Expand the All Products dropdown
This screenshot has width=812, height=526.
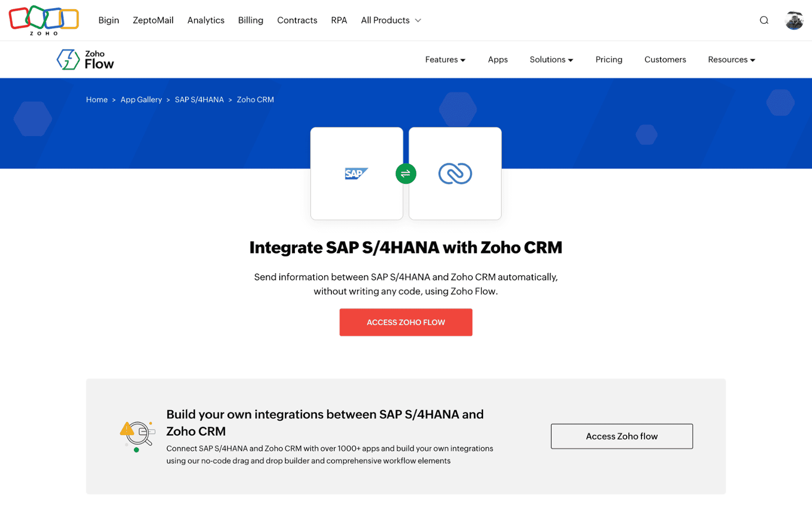click(391, 20)
